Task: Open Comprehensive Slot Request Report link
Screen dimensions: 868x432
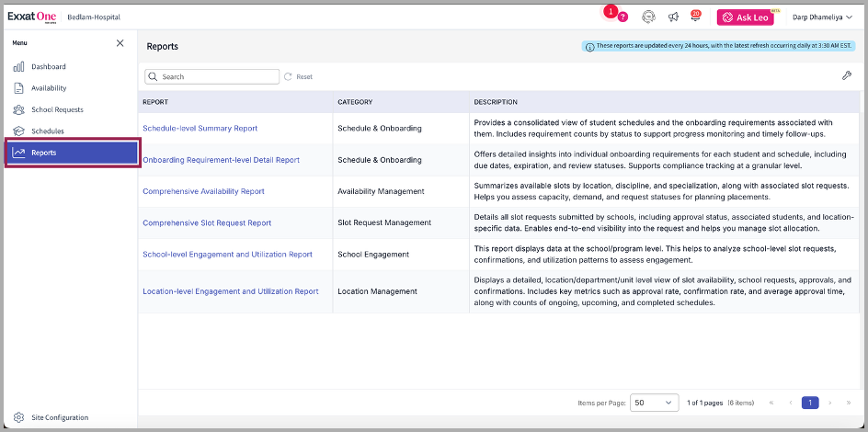Action: (207, 223)
